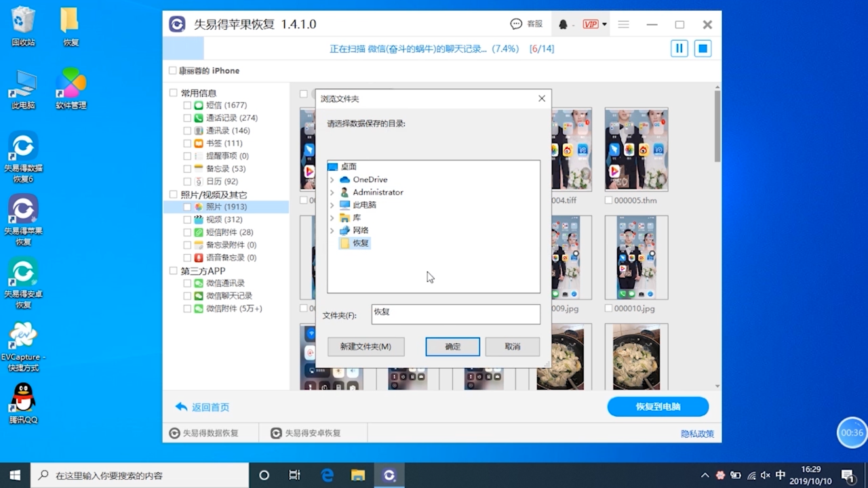Screen dimensions: 868x488
Task: Check the 视频 (312) checkbox
Action: [187, 220]
